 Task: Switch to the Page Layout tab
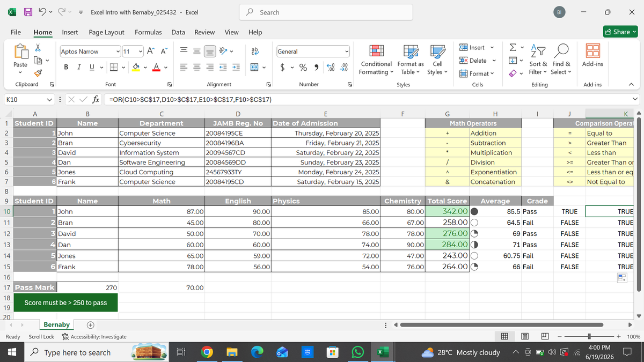[x=106, y=32]
